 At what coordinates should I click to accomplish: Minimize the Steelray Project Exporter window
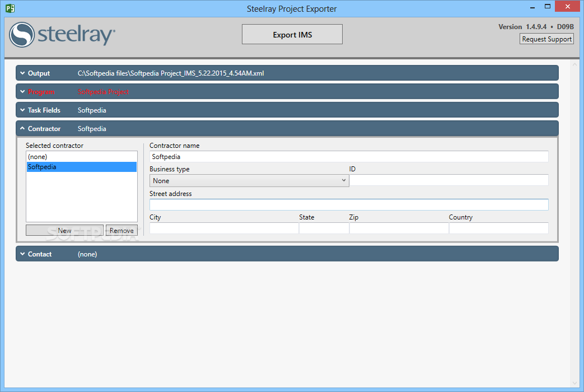coord(532,7)
